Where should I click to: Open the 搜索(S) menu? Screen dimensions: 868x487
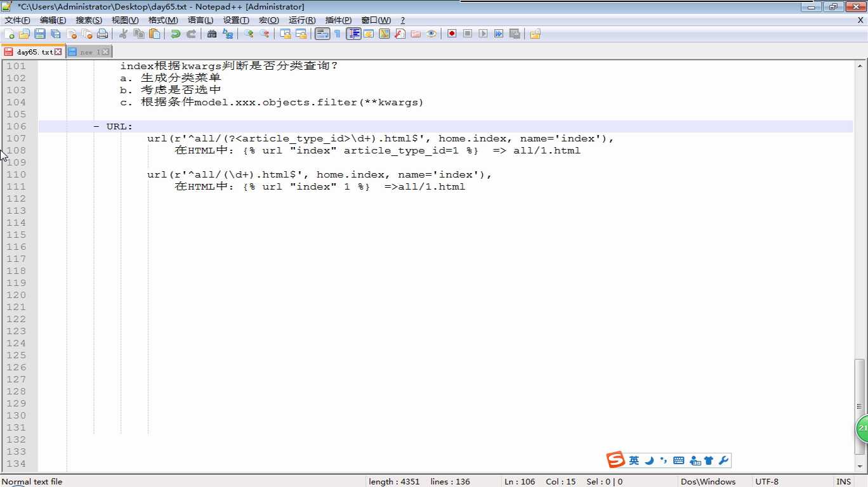click(x=89, y=20)
